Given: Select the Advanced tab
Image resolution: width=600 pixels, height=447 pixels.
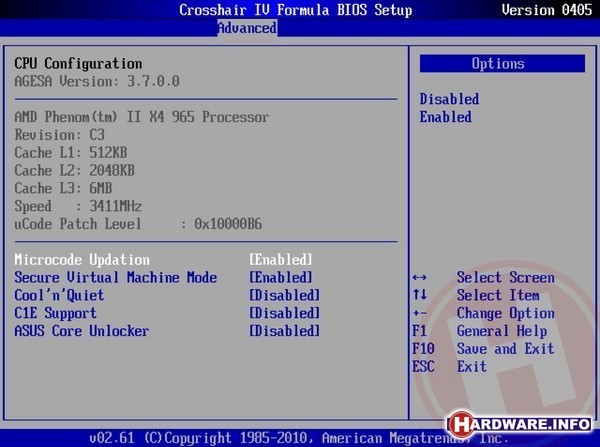Looking at the screenshot, I should pos(247,28).
